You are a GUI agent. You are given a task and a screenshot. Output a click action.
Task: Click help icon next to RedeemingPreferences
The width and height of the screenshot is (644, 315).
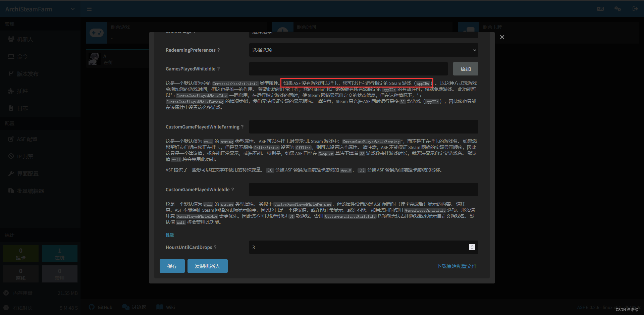[219, 50]
